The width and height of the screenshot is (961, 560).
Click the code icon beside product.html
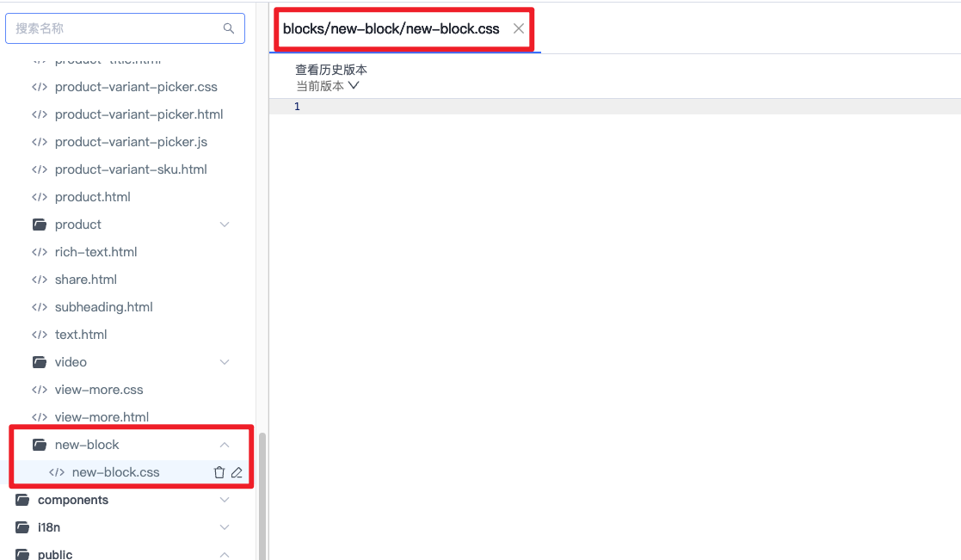pos(39,197)
